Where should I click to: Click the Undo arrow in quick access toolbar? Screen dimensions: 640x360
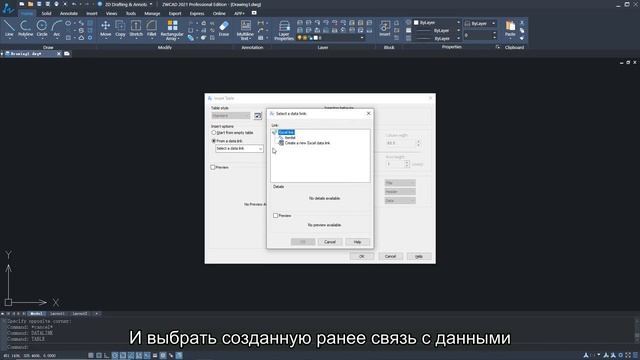click(74, 4)
